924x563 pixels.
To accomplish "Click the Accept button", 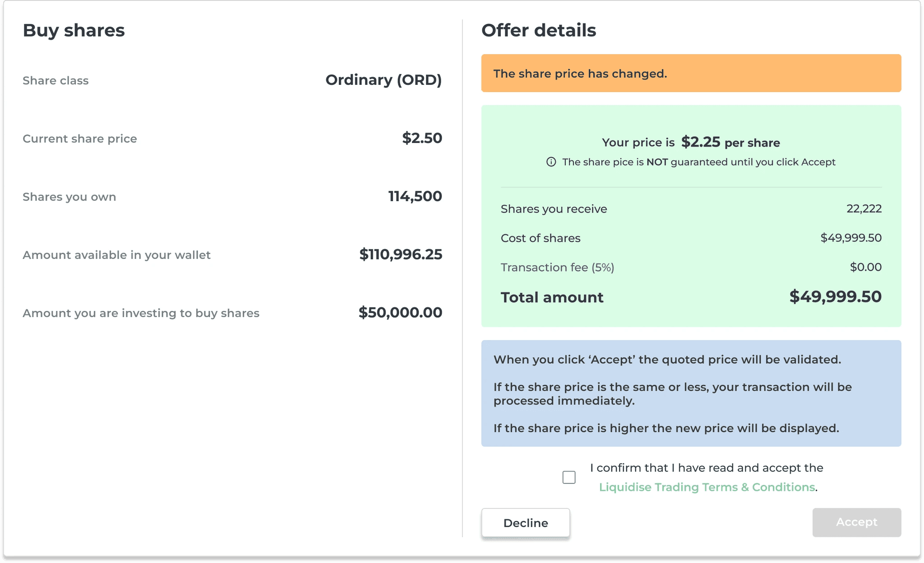I will pyautogui.click(x=857, y=522).
